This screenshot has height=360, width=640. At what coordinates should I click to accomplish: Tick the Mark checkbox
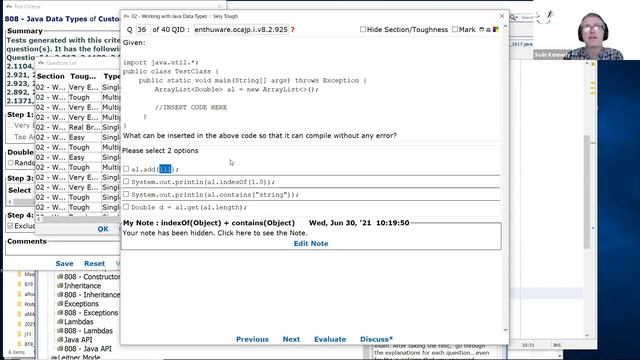pyautogui.click(x=455, y=29)
